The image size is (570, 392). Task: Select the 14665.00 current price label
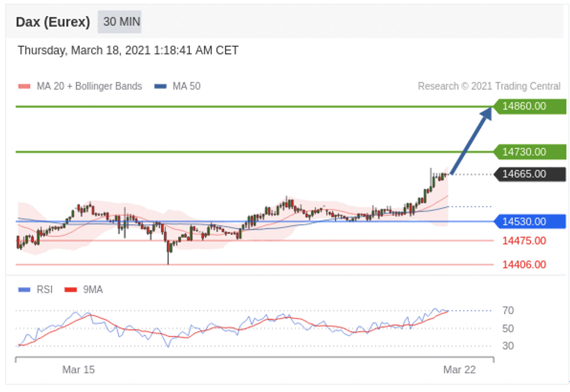coord(530,174)
